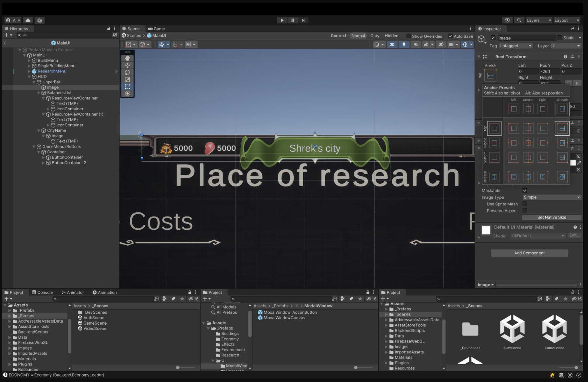Switch to the Scene tab
588x382 pixels.
point(131,29)
